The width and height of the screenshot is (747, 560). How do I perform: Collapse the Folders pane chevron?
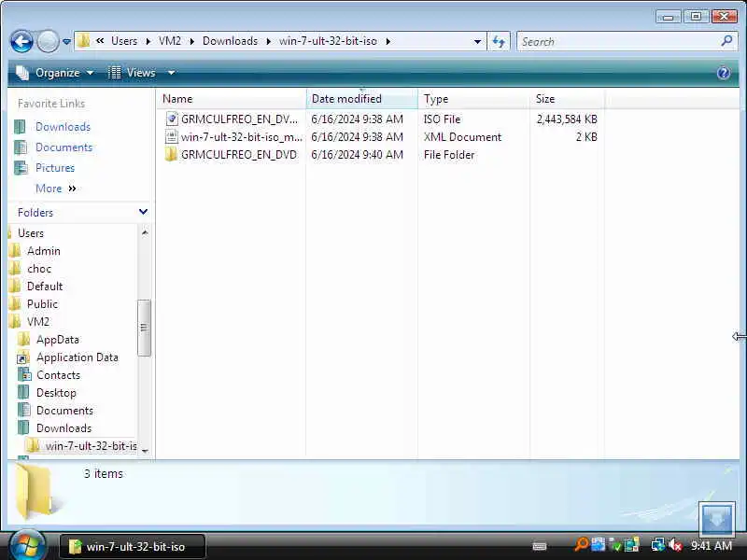[143, 212]
